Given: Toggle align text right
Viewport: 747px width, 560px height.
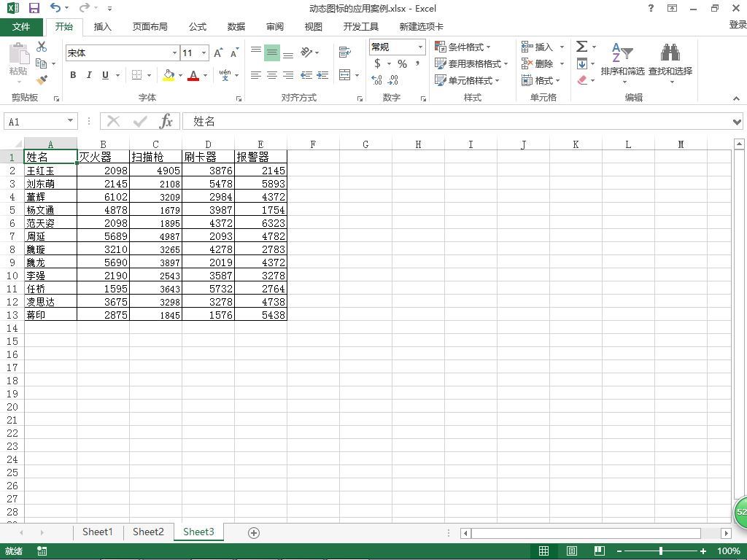Looking at the screenshot, I should [288, 75].
